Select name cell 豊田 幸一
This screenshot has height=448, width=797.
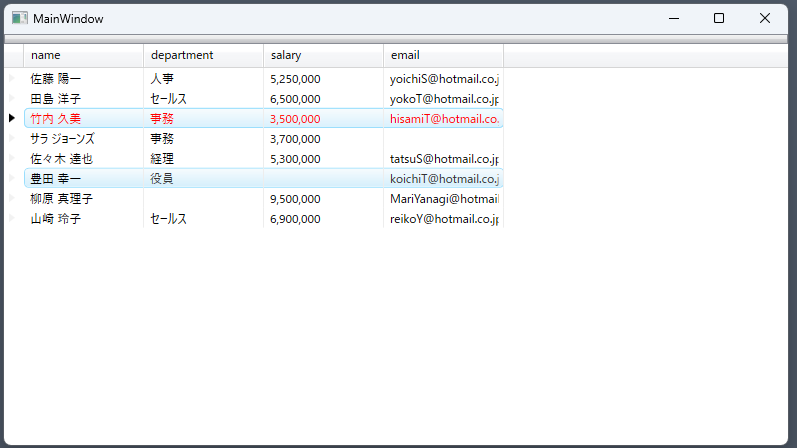(83, 178)
